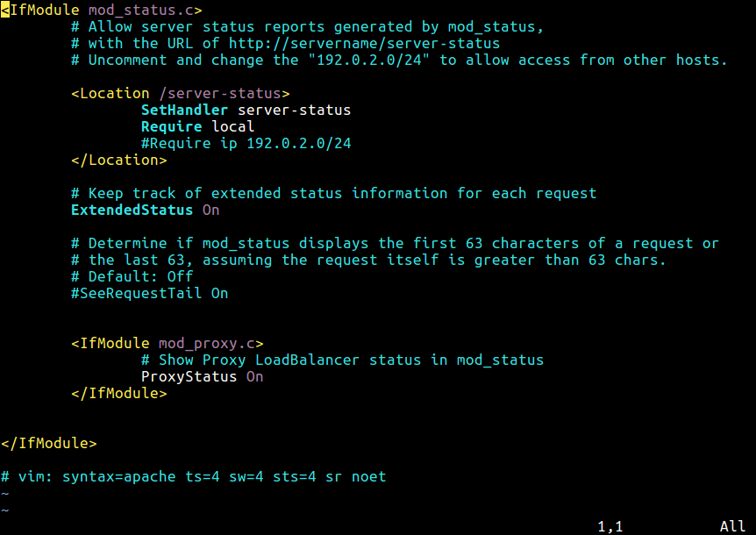Viewport: 756px width, 535px height.
Task: Click the On value after ProxyStatus
Action: [254, 376]
